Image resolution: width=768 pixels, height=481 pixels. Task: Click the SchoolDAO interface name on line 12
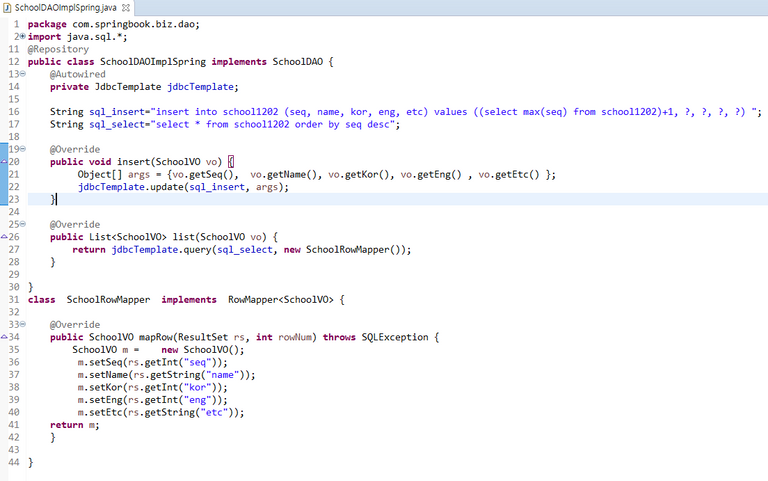click(298, 62)
